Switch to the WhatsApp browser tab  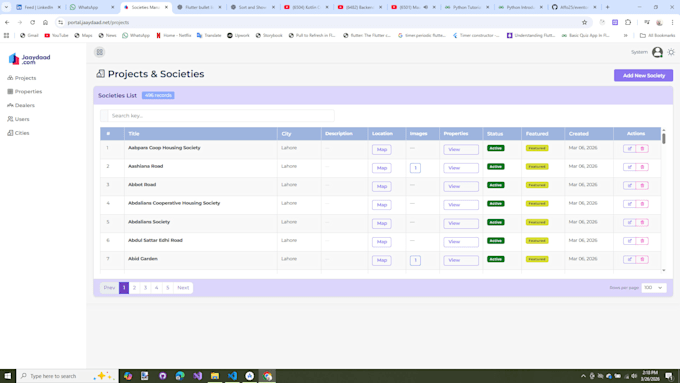coord(92,7)
